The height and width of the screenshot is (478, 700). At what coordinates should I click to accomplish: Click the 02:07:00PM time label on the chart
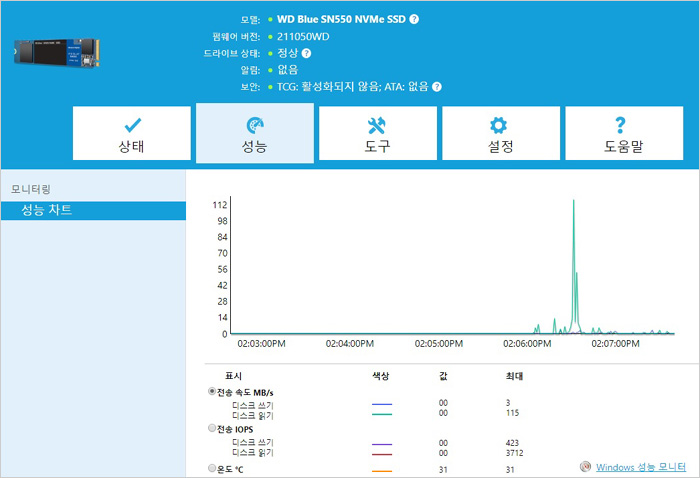click(x=615, y=344)
